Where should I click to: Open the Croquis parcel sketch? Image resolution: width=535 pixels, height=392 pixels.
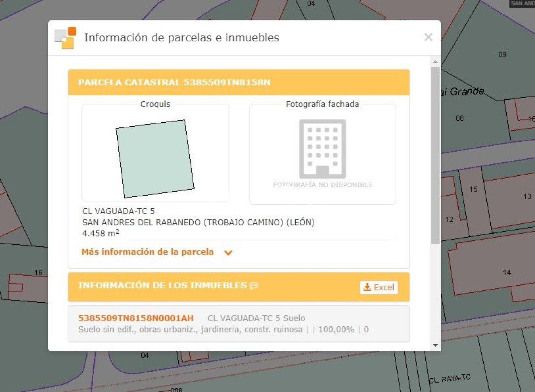(155, 159)
